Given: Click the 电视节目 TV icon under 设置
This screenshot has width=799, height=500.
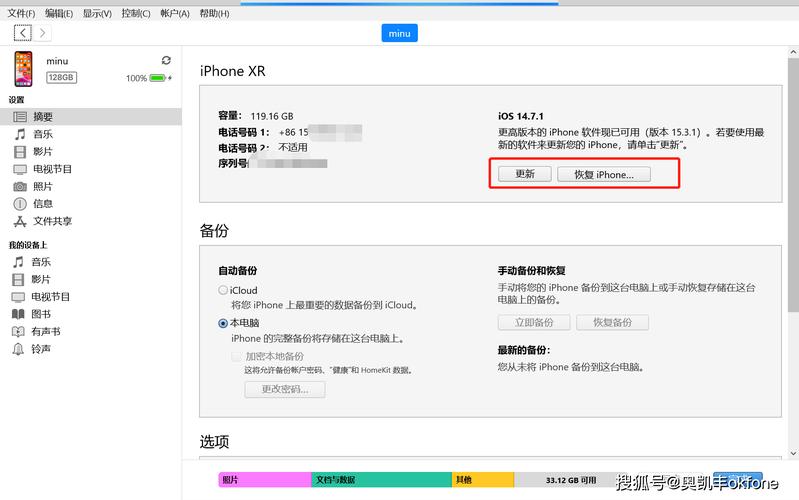Looking at the screenshot, I should pos(20,169).
